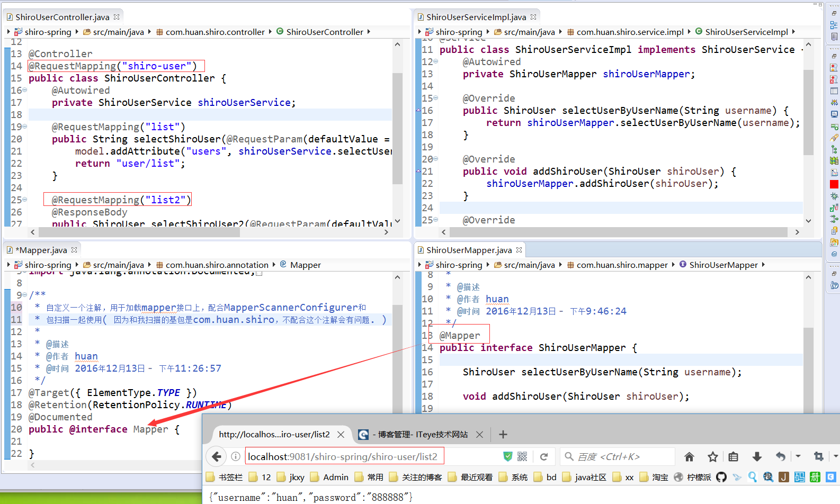Click com.huan.shiro.mapper in the breadcrumb
840x504 pixels.
[622, 265]
